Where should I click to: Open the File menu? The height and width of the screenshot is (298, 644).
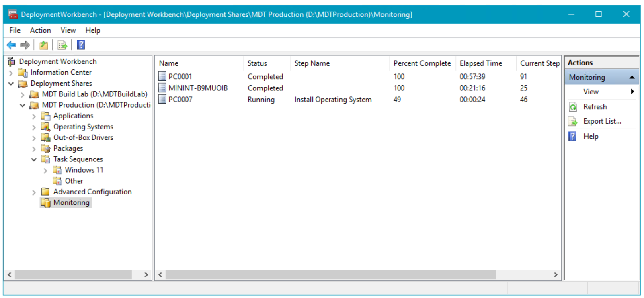pos(15,31)
